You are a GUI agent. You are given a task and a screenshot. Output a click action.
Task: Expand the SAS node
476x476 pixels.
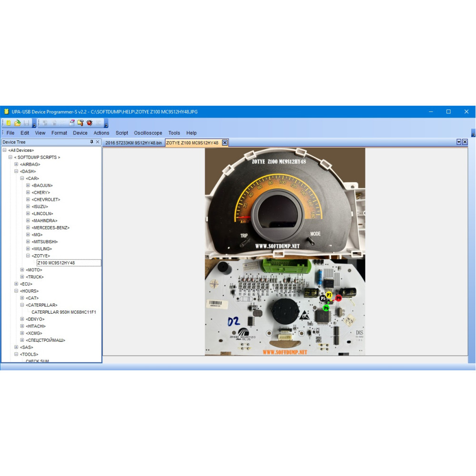point(16,347)
